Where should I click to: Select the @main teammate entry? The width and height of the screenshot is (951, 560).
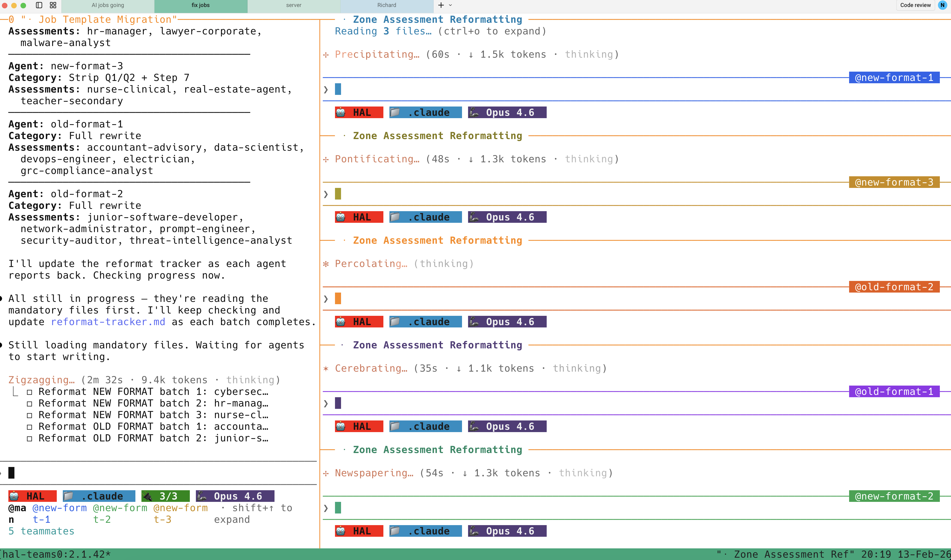17,513
